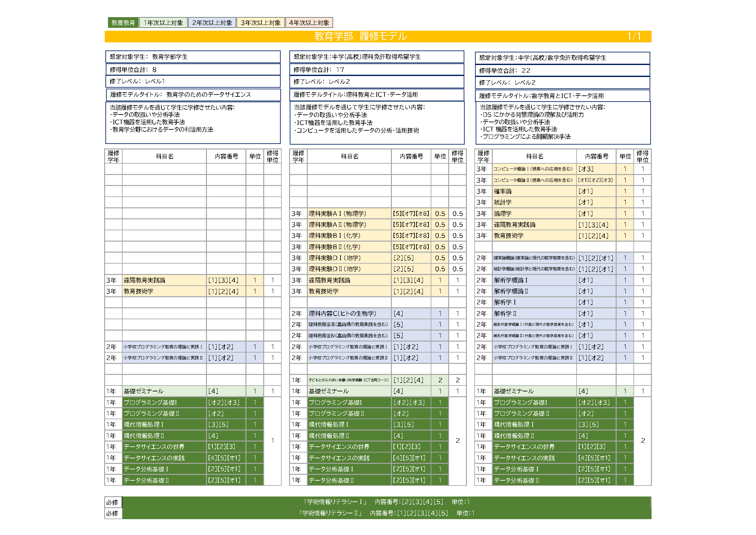Click the page number 1/1
The height and width of the screenshot is (535, 756).
coord(633,36)
